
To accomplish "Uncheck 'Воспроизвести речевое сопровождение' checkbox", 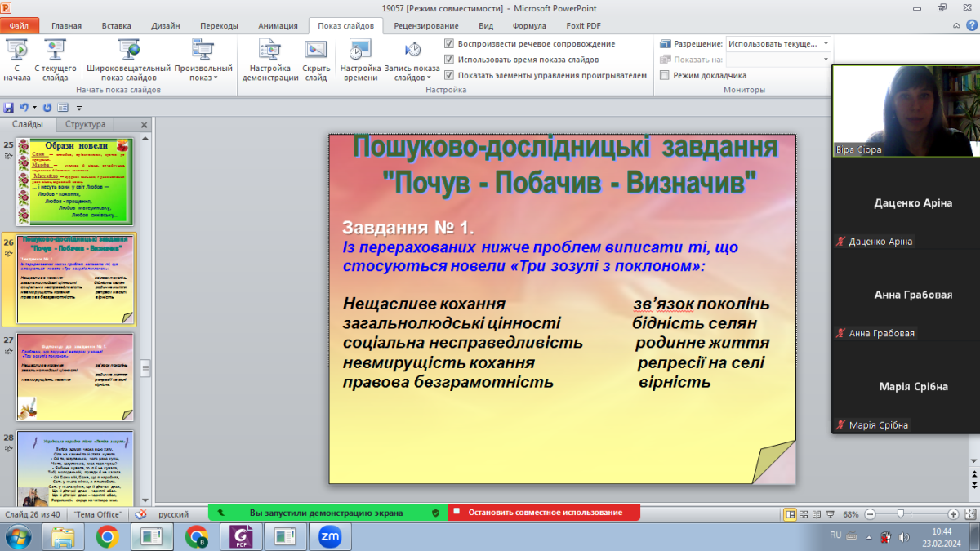I will pyautogui.click(x=449, y=44).
